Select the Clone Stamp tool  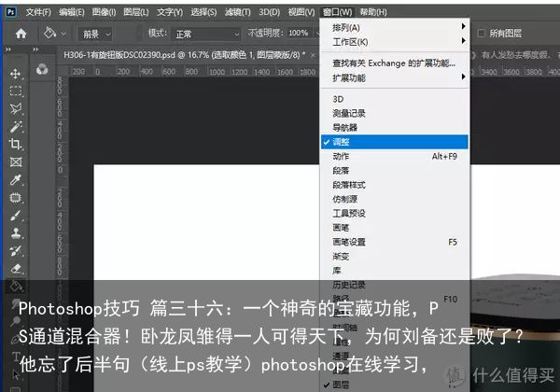click(16, 233)
